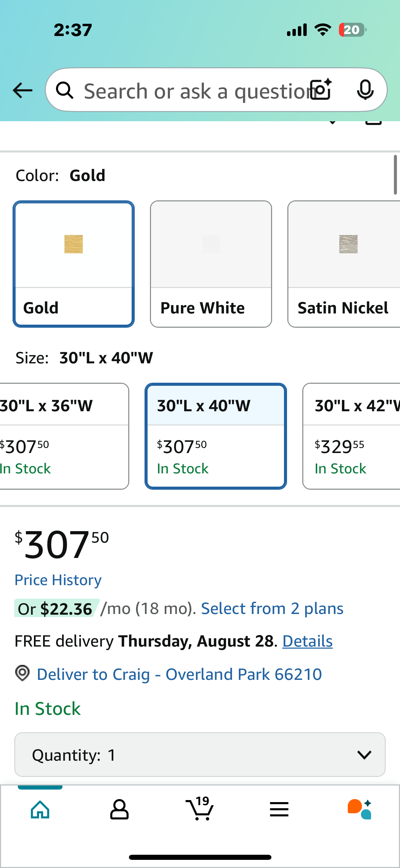Open delivery Details link
Image resolution: width=400 pixels, height=868 pixels.
pyautogui.click(x=307, y=641)
